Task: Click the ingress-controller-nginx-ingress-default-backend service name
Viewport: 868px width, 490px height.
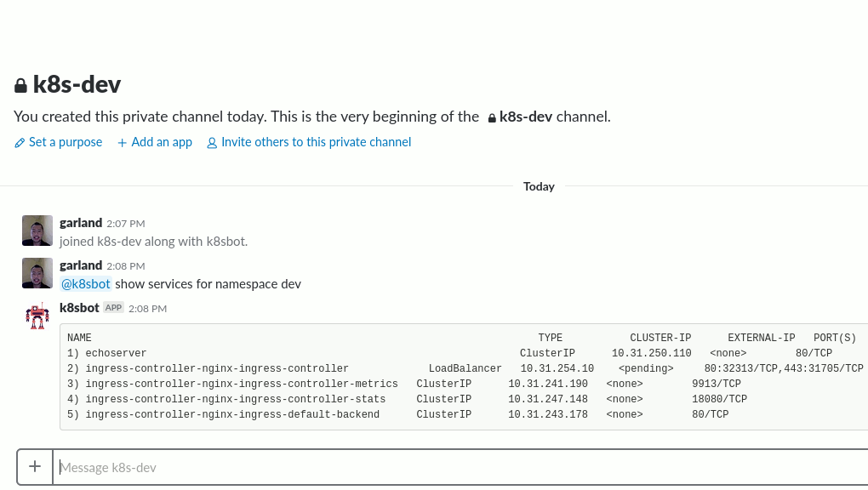Action: pos(232,414)
